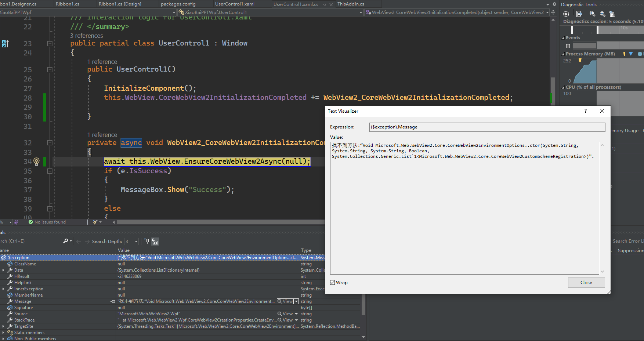
Task: Toggle the Wrap checkbox in Text Visualizer
Action: coord(333,282)
